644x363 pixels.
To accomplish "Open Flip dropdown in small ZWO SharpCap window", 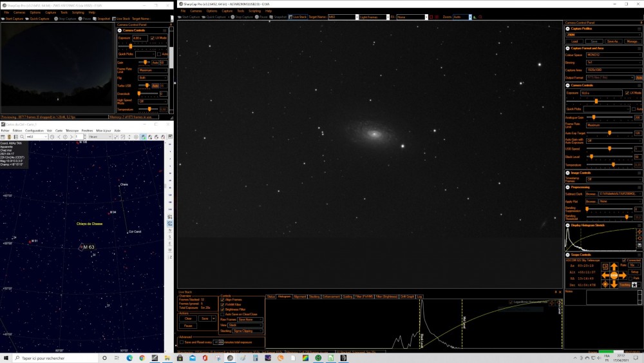I will [x=153, y=78].
